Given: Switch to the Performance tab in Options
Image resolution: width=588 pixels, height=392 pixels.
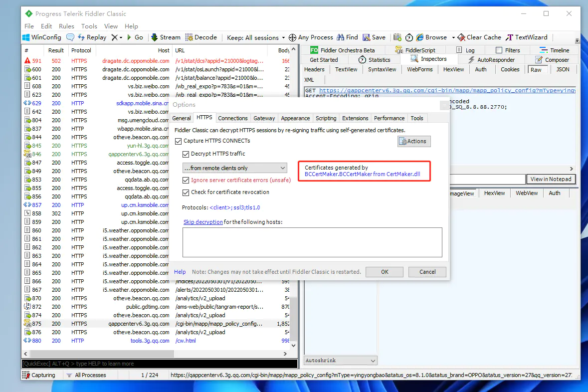Looking at the screenshot, I should coord(389,118).
